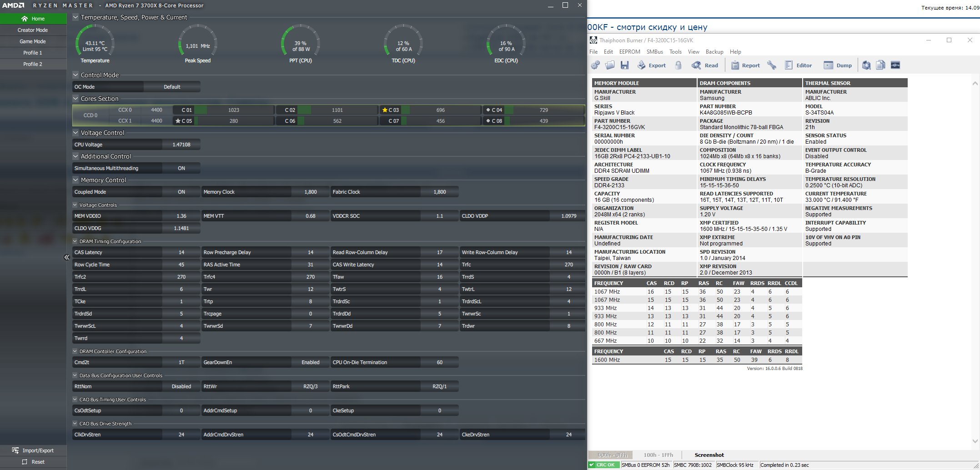Open the OC Mode Default selector
The height and width of the screenshot is (470, 980).
[x=172, y=87]
